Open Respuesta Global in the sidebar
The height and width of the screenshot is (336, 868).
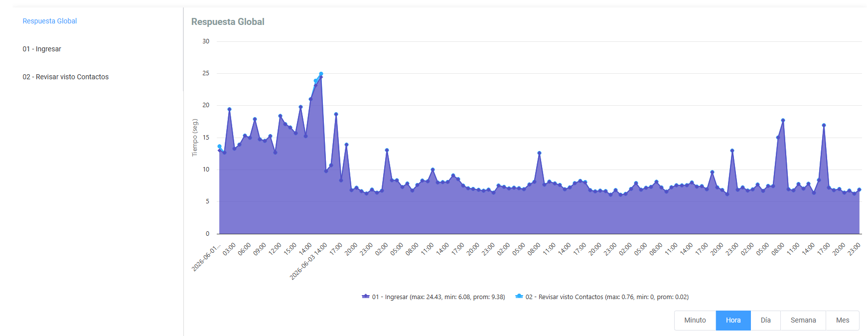[x=50, y=21]
